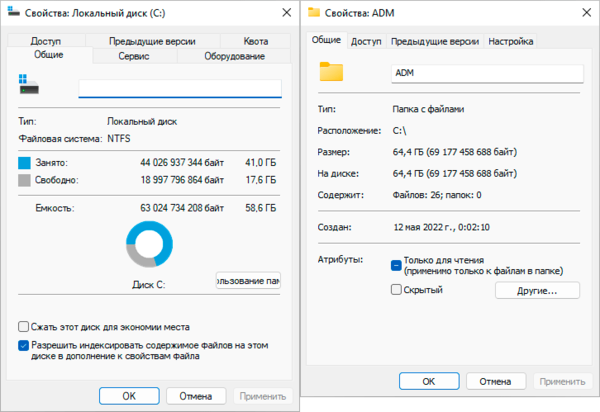The width and height of the screenshot is (600, 412).
Task: Check the 'Скрытый' attribute checkbox
Action: coord(396,290)
